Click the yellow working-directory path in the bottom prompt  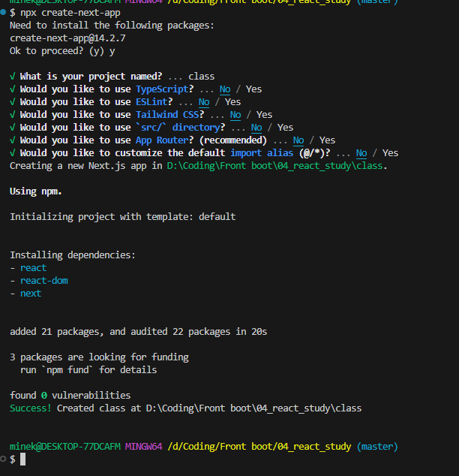point(259,446)
